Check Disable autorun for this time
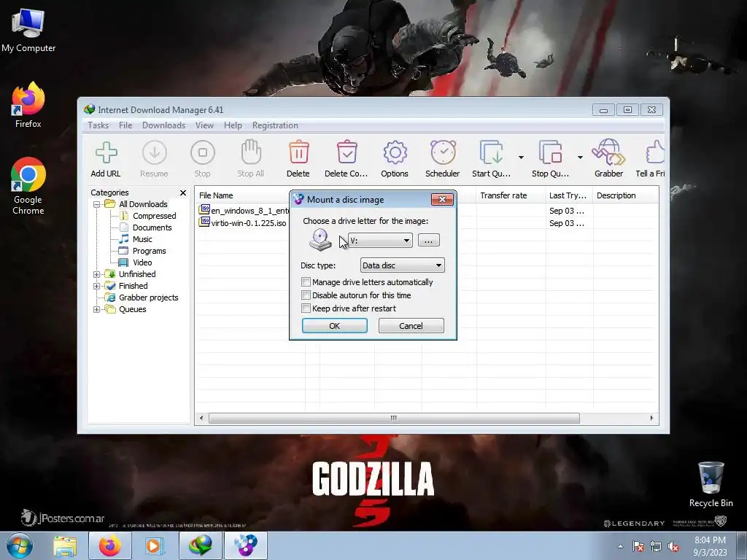Image resolution: width=747 pixels, height=560 pixels. pyautogui.click(x=306, y=295)
